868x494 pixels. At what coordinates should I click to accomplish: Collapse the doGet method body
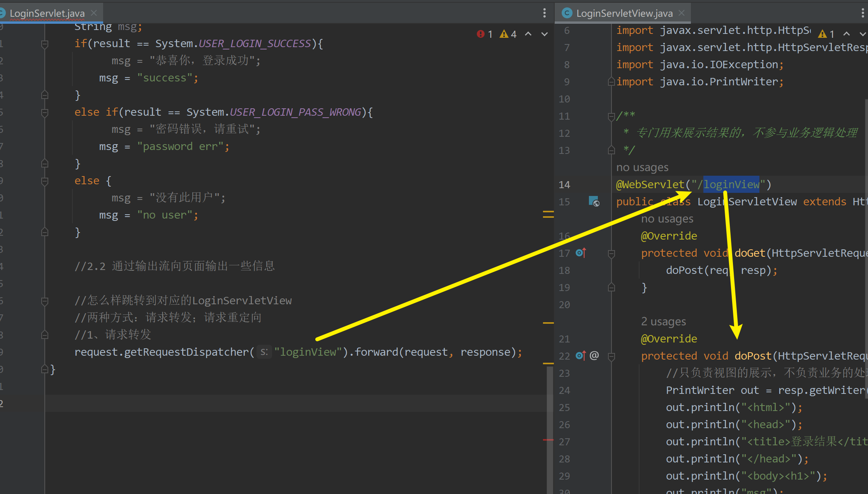pos(611,254)
